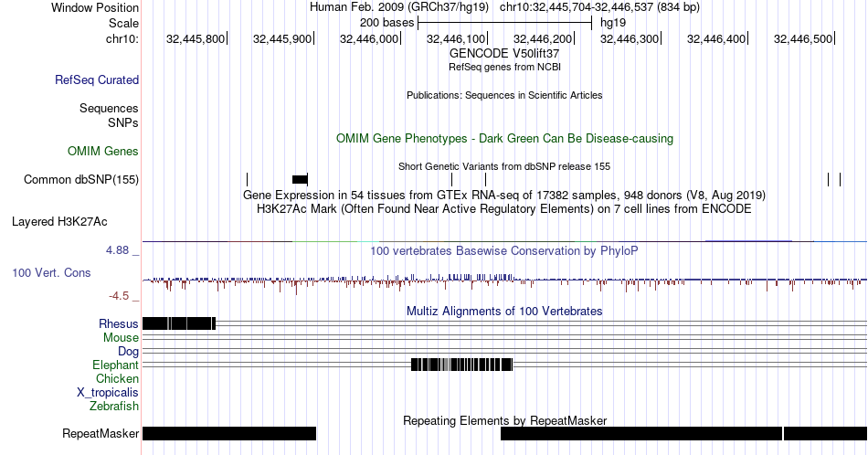Click the -4.5 conservation axis value

(119, 296)
